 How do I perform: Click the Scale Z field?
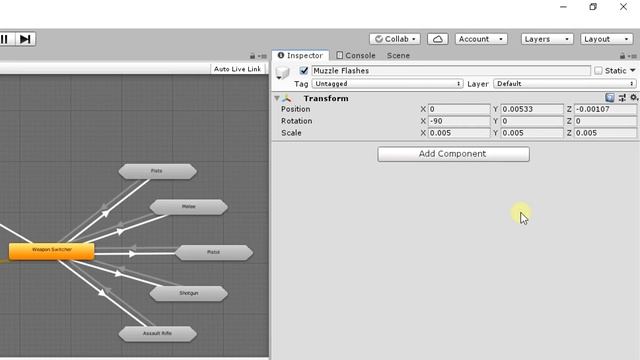click(605, 133)
